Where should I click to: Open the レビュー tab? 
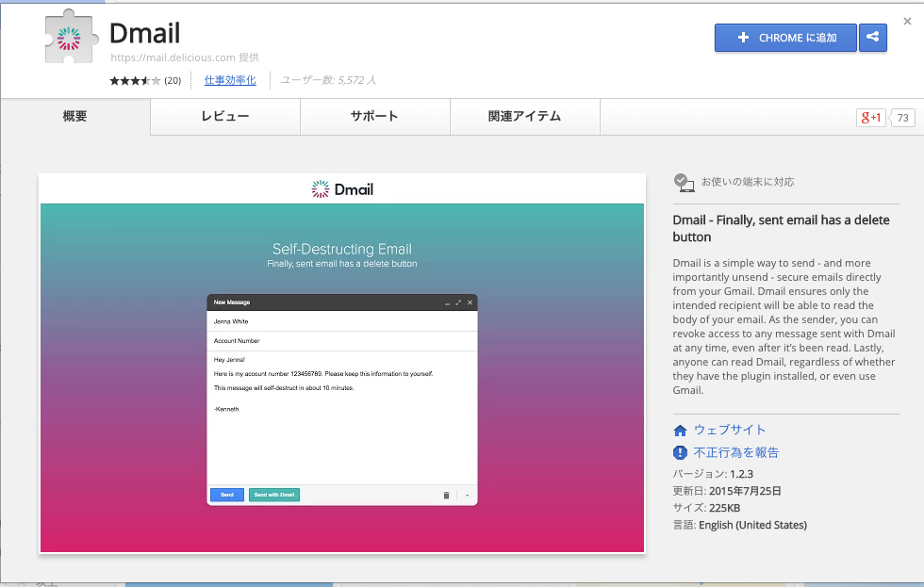(224, 117)
